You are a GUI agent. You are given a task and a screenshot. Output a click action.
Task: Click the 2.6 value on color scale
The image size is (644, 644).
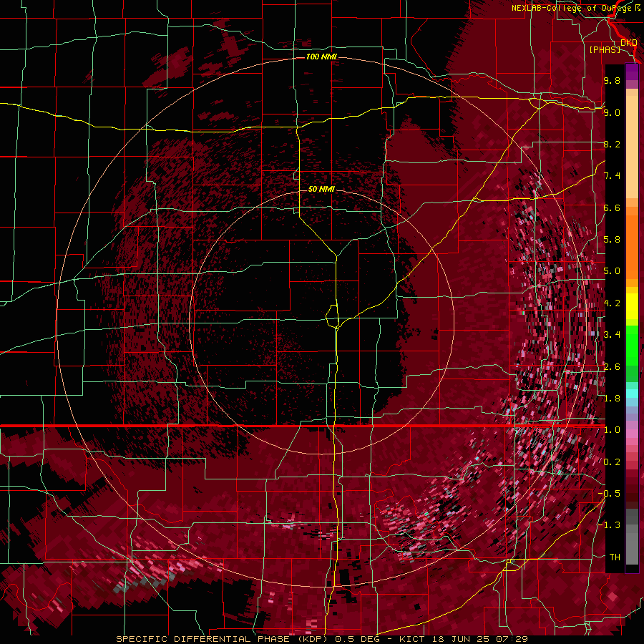pyautogui.click(x=612, y=367)
